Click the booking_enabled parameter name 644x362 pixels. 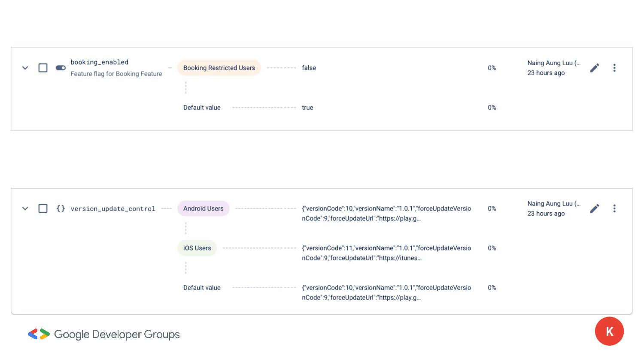point(100,62)
